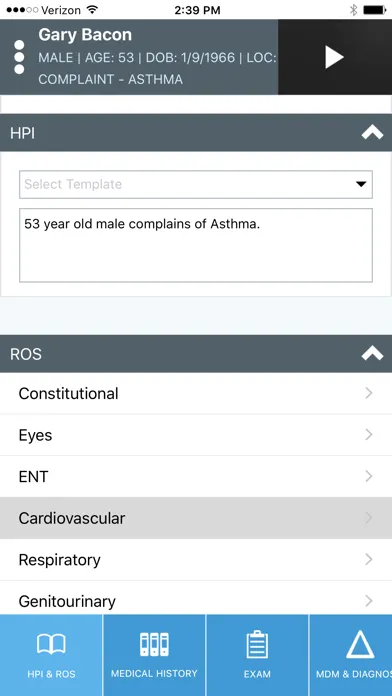Tap the battery indicator icon
This screenshot has height=696, width=392.
(x=374, y=10)
